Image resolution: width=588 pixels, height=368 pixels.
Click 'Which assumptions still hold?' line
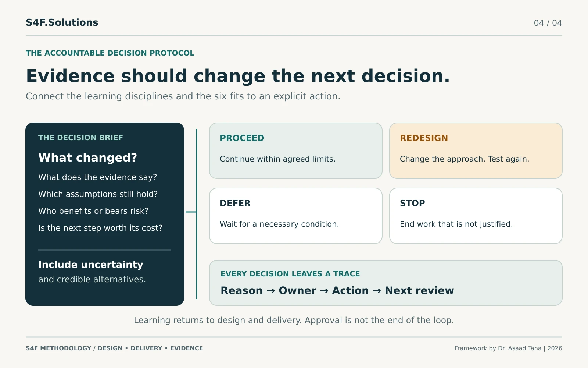(98, 194)
